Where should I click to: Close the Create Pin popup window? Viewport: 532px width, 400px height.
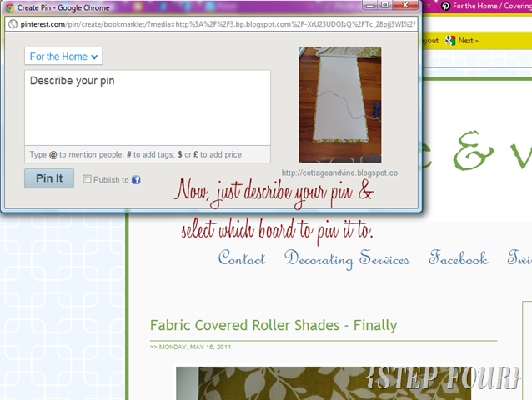(405, 6)
